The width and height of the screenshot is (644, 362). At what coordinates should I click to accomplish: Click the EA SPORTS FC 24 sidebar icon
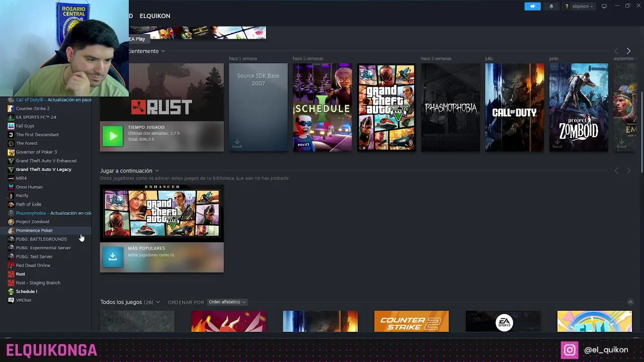[x=11, y=117]
